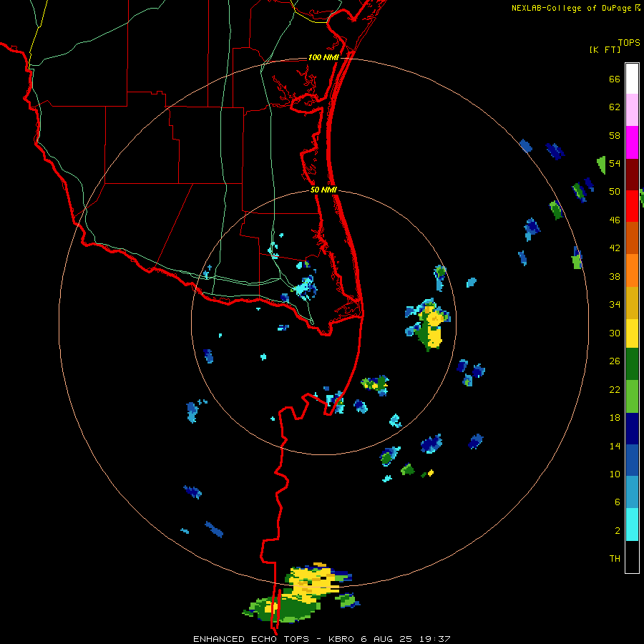Select the orange 38 kft legend swatch
This screenshot has width=644, height=644.
click(x=632, y=270)
